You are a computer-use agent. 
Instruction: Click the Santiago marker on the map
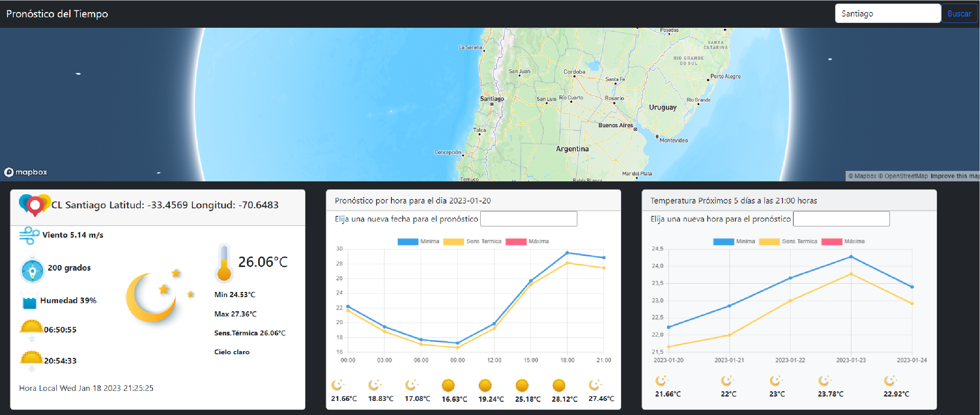(x=492, y=104)
